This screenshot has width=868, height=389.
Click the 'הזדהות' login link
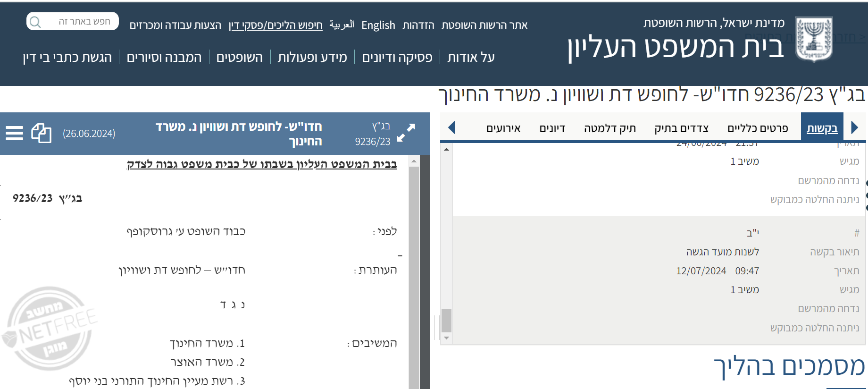tap(418, 25)
